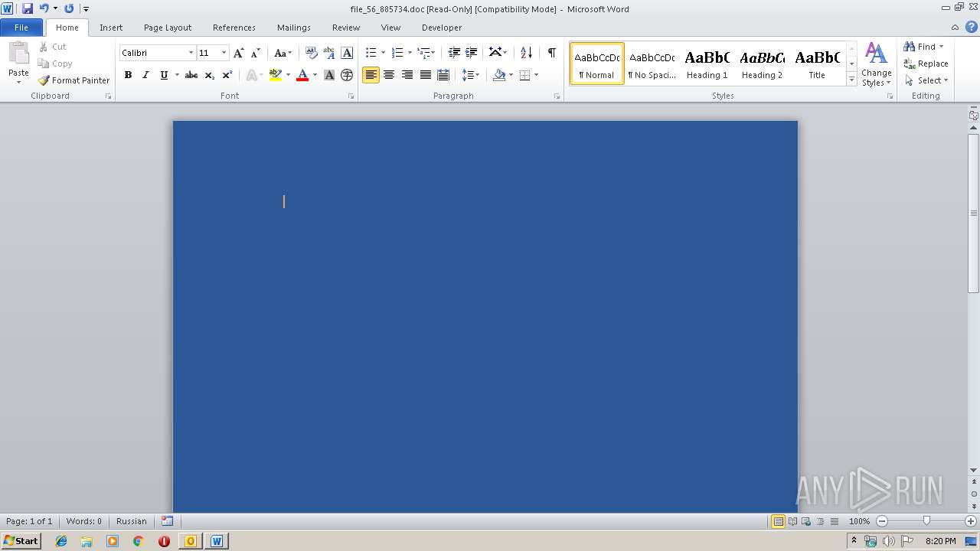Apply No Spacing style
Image resolution: width=980 pixels, height=551 pixels.
click(x=652, y=64)
